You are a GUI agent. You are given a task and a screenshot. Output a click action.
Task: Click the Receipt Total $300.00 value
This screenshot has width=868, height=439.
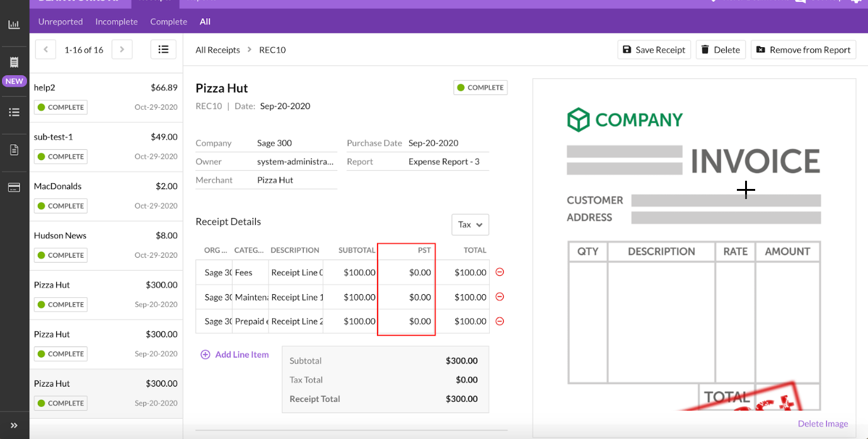(461, 399)
